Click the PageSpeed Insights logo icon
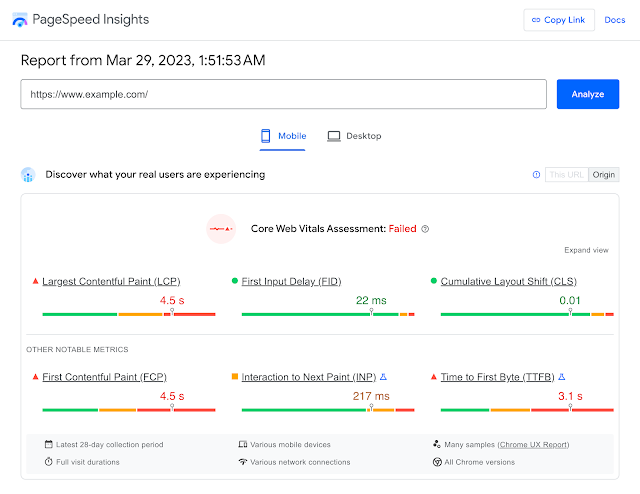The image size is (640, 494). [x=20, y=20]
